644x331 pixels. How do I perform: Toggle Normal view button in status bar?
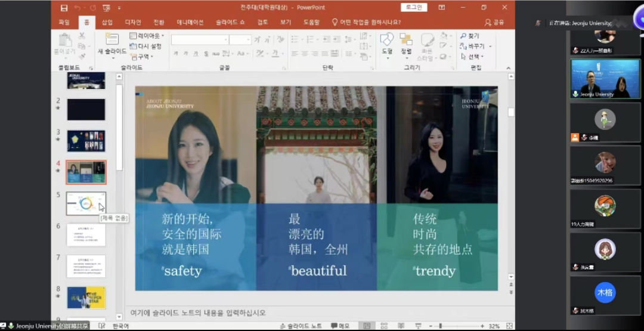pyautogui.click(x=367, y=326)
